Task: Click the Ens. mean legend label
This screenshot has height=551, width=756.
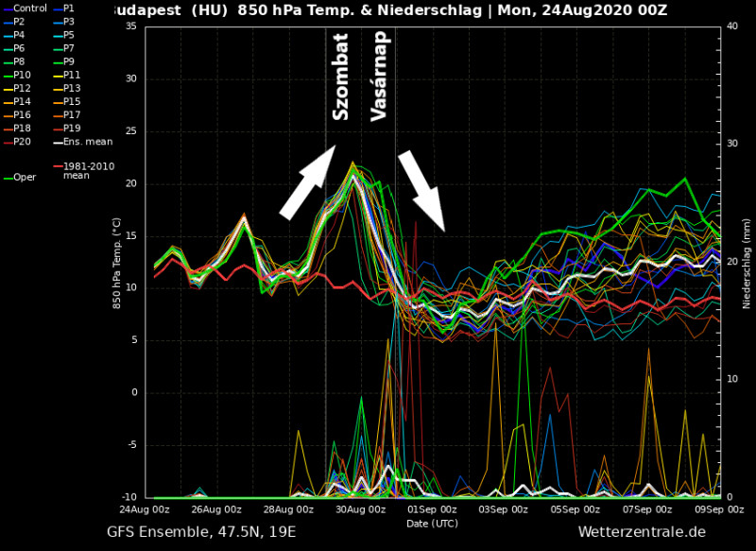Action: [x=88, y=141]
